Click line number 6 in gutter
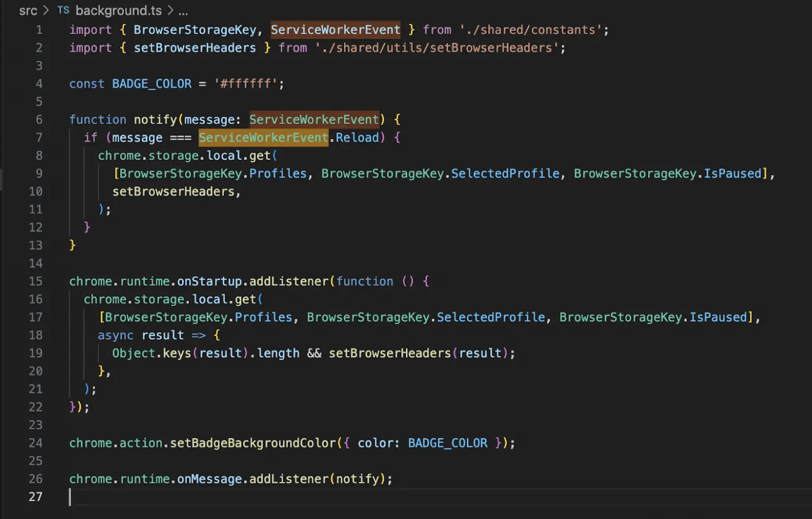 click(39, 120)
